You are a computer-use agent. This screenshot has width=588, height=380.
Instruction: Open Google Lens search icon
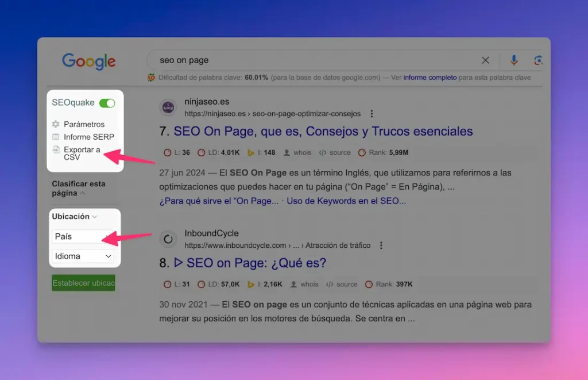(538, 60)
